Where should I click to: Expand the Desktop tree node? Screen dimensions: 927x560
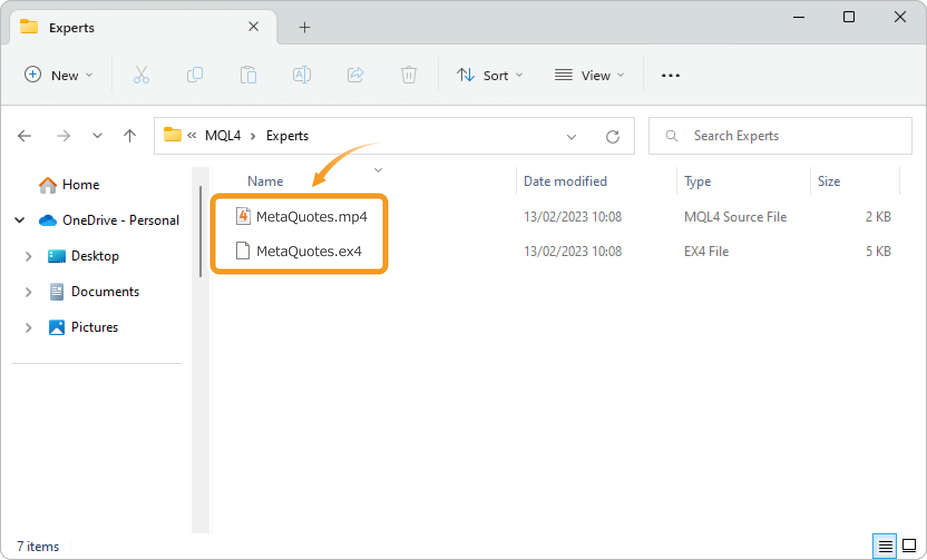tap(28, 257)
